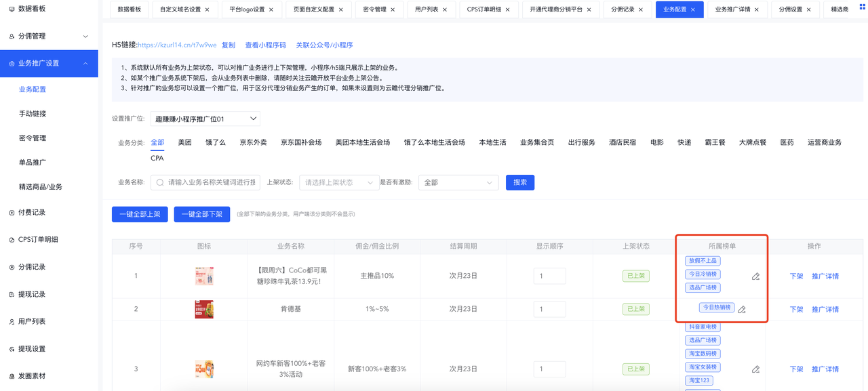Expand the 分佣管理 sidebar menu
This screenshot has width=868, height=391.
point(85,36)
